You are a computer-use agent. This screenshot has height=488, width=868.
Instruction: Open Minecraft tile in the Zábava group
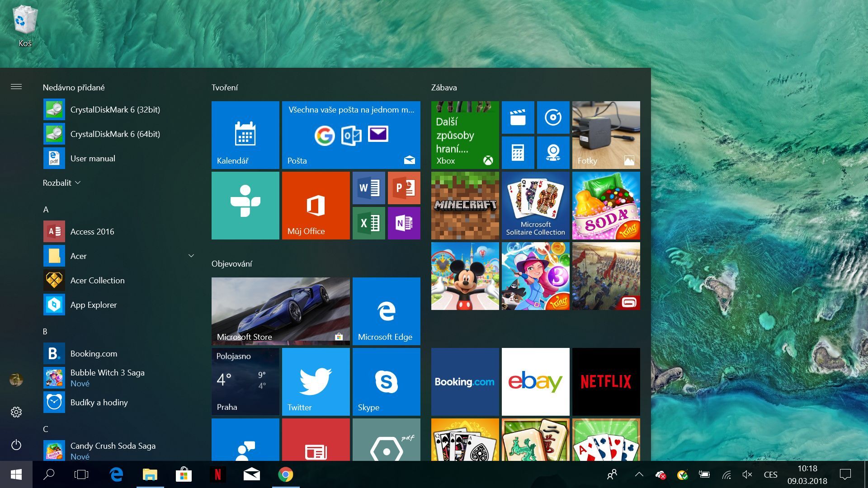[465, 206]
